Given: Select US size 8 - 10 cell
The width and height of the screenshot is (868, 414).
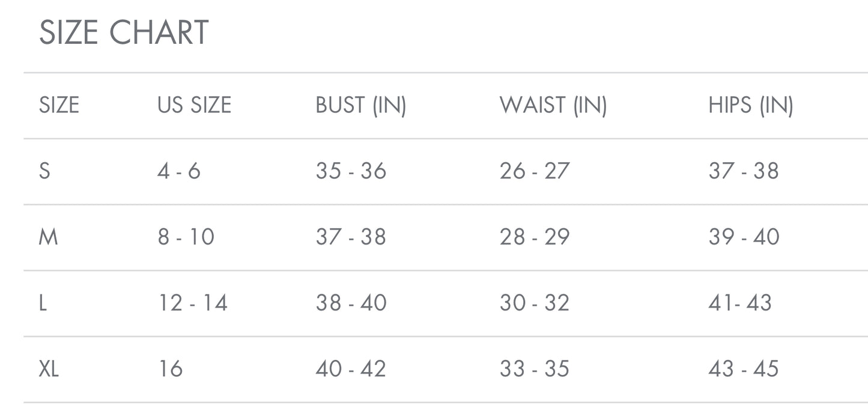Looking at the screenshot, I should 186,237.
